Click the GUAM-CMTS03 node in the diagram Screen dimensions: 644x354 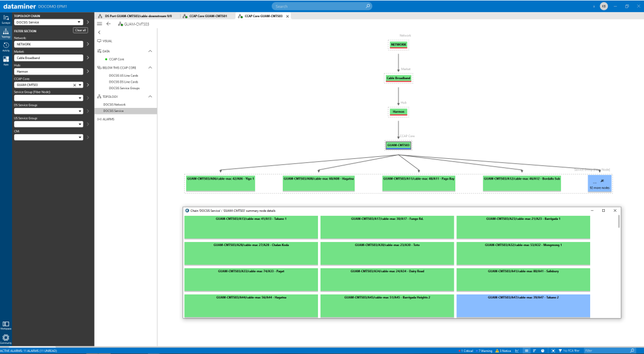point(398,145)
